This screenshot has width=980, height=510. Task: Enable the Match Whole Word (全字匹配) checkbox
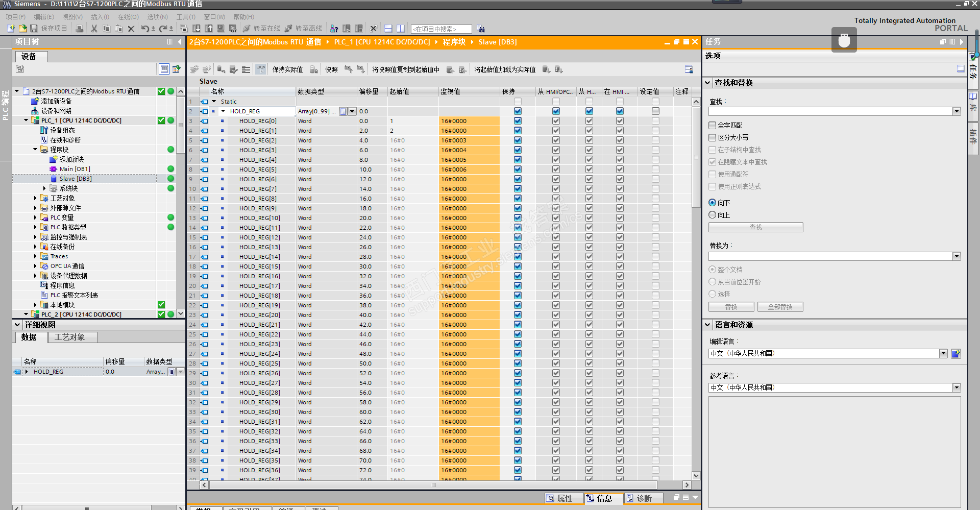point(713,125)
